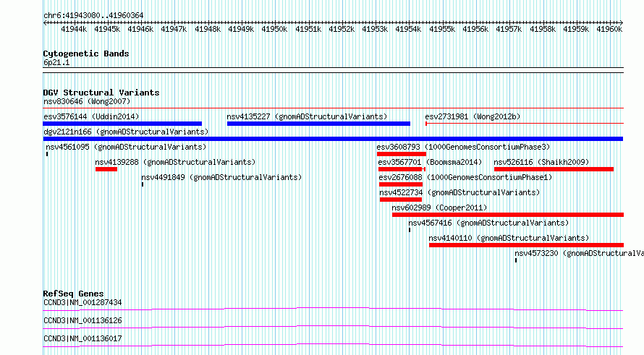
Task: Open the nsv4561095 variant label
Action: click(126, 147)
